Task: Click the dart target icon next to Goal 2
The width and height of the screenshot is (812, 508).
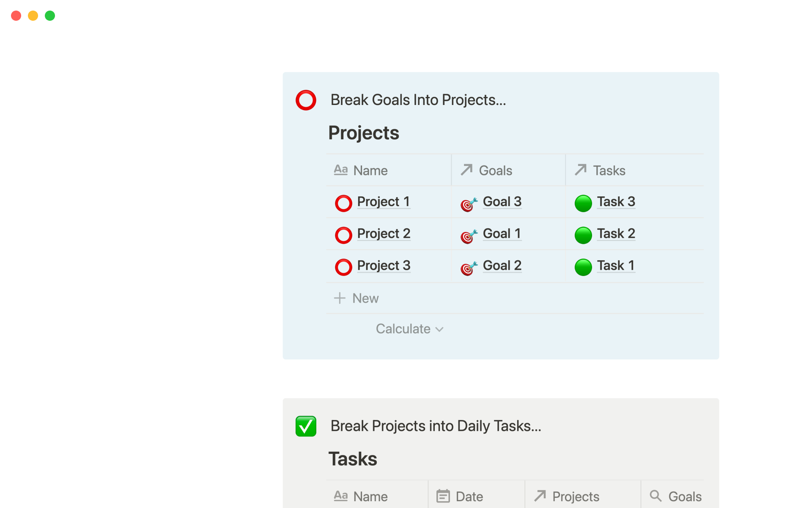Action: tap(469, 268)
